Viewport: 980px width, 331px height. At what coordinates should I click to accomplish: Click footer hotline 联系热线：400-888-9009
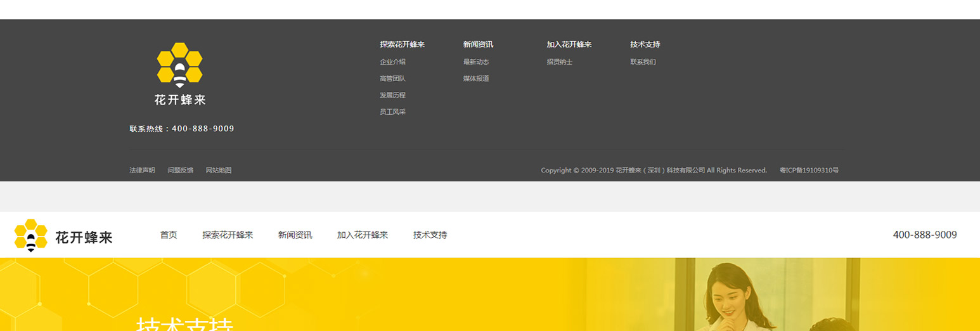182,129
